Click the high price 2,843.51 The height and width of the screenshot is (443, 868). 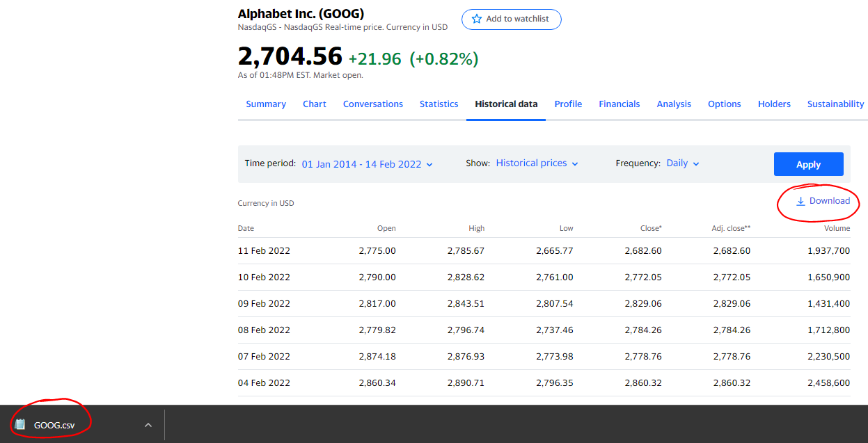click(x=466, y=304)
